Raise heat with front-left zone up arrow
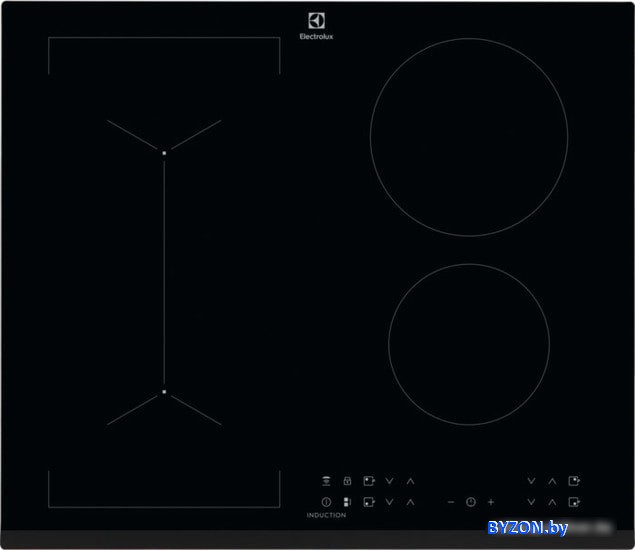 [410, 502]
